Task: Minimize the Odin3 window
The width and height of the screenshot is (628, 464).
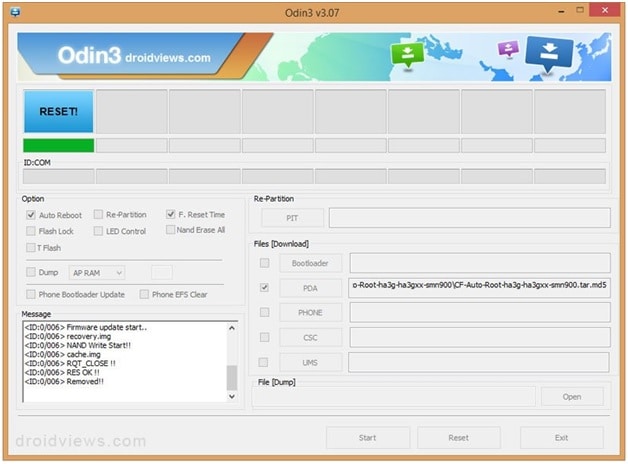Action: pos(562,11)
